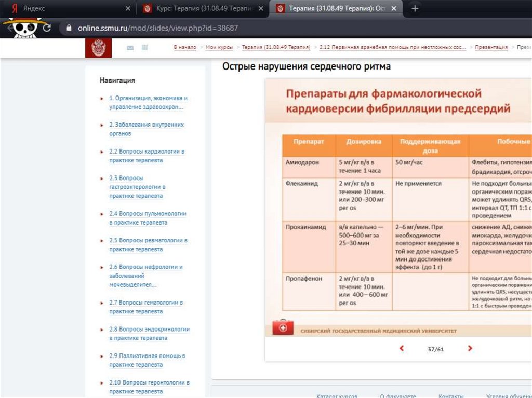
Task: Click the slide counter 37/61
Action: point(436,349)
